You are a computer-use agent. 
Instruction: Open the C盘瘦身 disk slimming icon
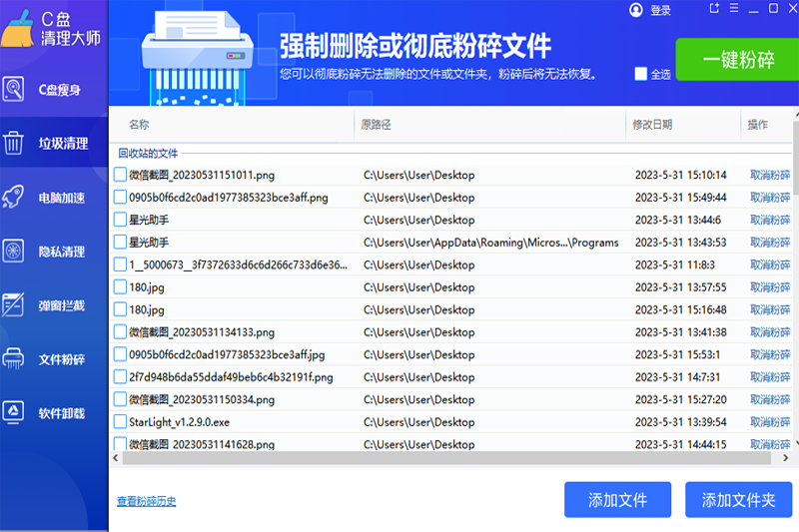click(14, 90)
